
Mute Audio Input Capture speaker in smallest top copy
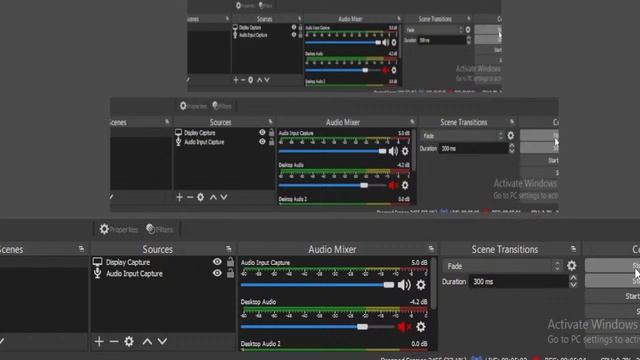point(386,42)
